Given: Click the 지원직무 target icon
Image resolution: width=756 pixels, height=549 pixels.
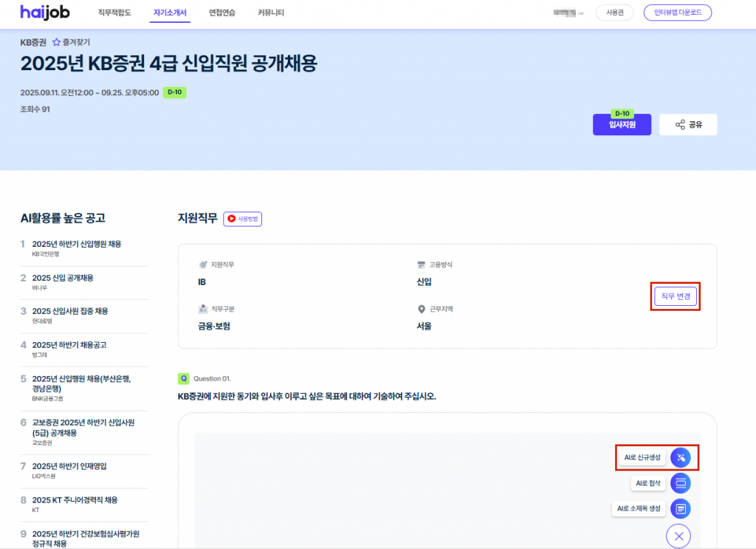Looking at the screenshot, I should click(x=203, y=265).
